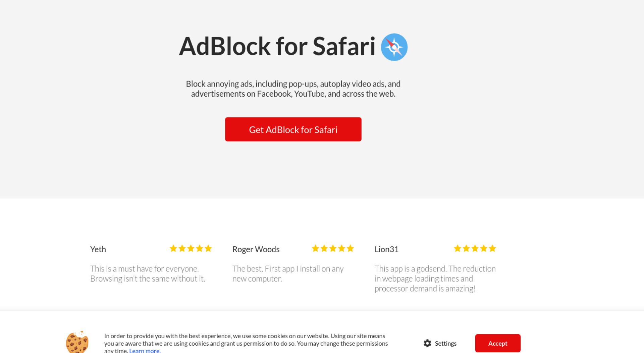Click Lion31's 'This app is a godsend' review
Screen dimensions: 644x353
435,279
